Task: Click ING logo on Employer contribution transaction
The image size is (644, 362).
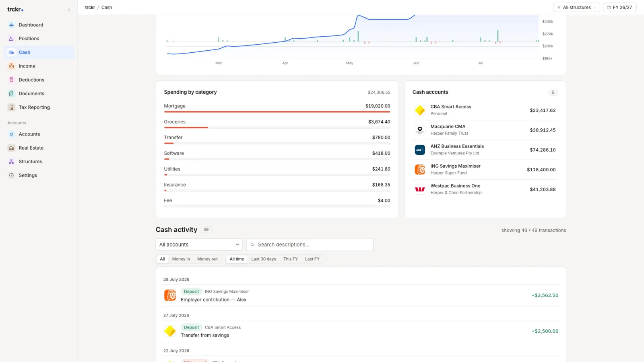Action: point(170,295)
